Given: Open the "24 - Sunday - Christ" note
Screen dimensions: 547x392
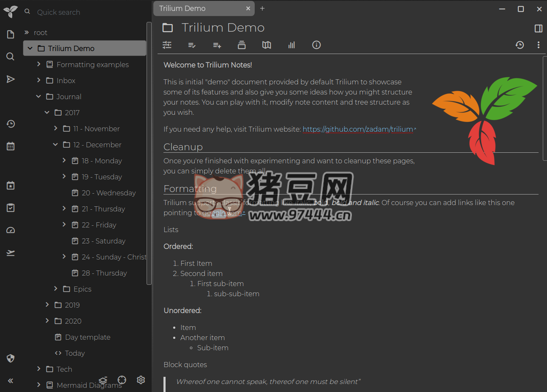Looking at the screenshot, I should pyautogui.click(x=114, y=257).
